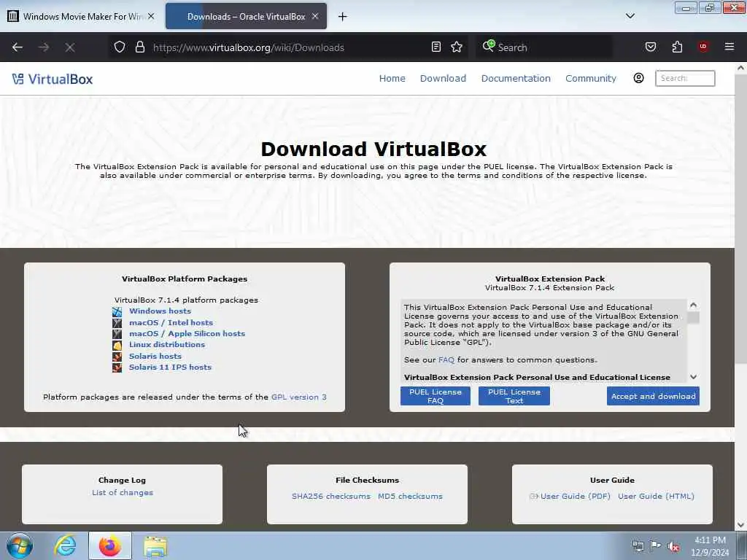Click the user account icon on site header

coord(638,78)
